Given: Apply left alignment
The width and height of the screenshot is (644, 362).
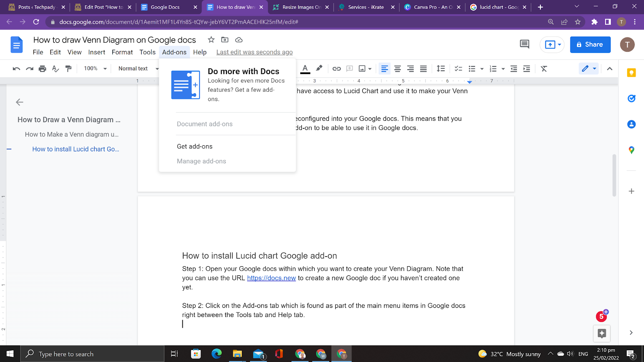Looking at the screenshot, I should (385, 69).
